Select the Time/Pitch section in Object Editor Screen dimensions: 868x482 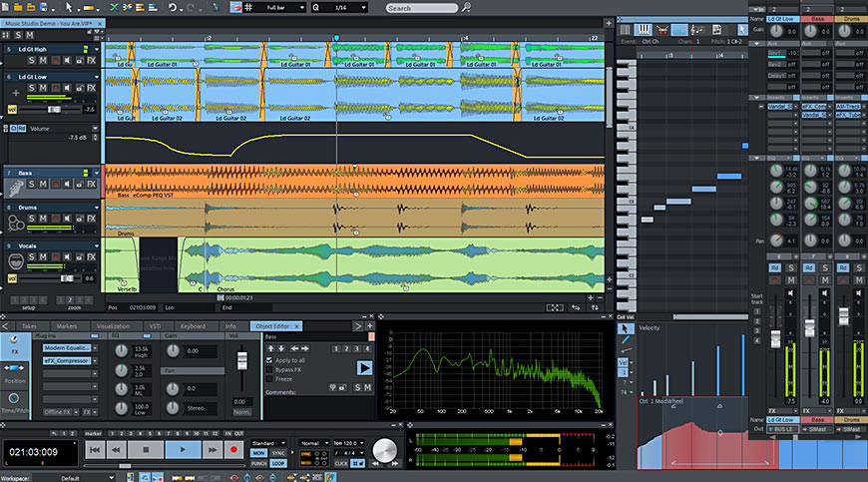[x=14, y=403]
